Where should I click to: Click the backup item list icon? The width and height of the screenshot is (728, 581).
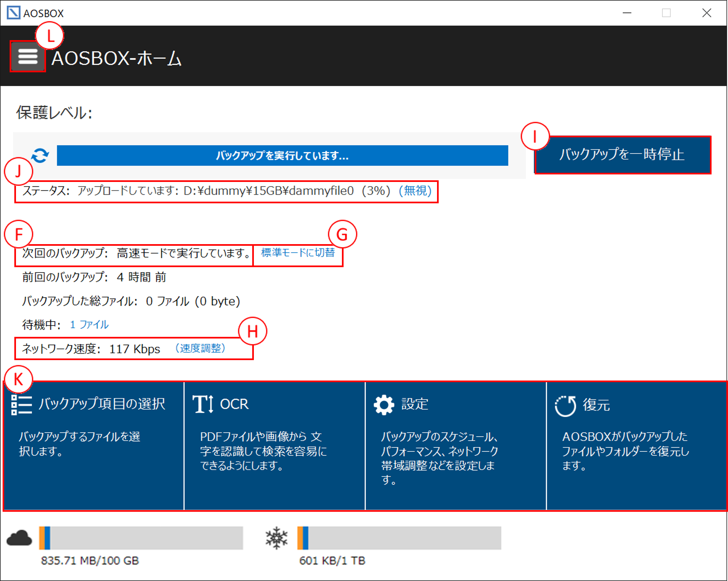click(22, 405)
